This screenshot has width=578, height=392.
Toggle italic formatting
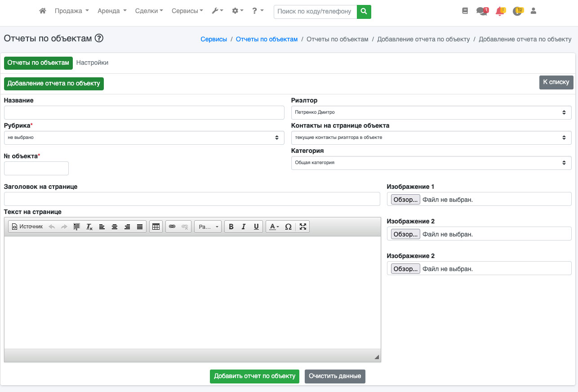(x=244, y=227)
